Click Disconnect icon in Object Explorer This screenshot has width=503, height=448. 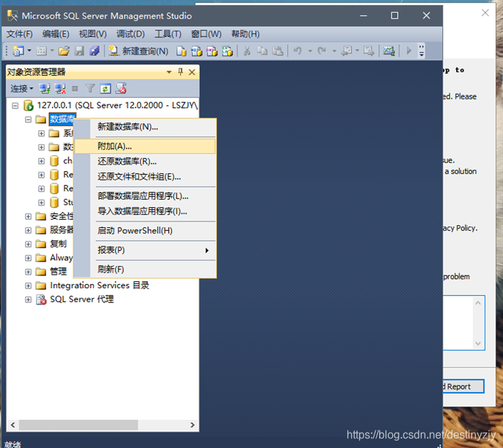60,89
